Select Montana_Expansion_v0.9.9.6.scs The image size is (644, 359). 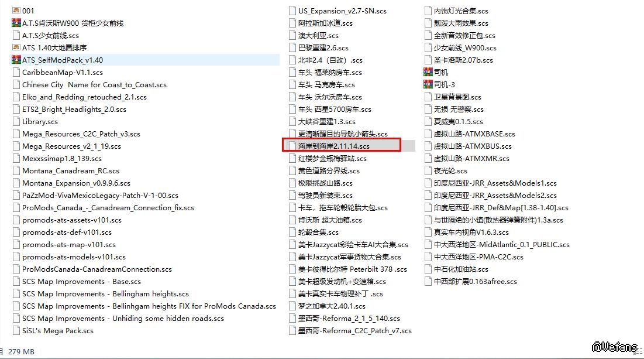coord(76,183)
